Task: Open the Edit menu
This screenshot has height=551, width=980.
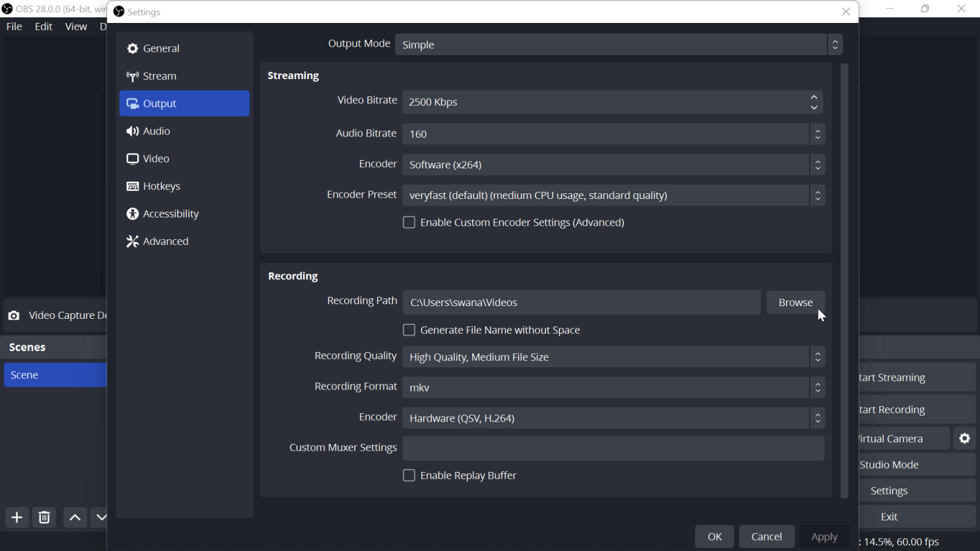Action: pos(43,26)
